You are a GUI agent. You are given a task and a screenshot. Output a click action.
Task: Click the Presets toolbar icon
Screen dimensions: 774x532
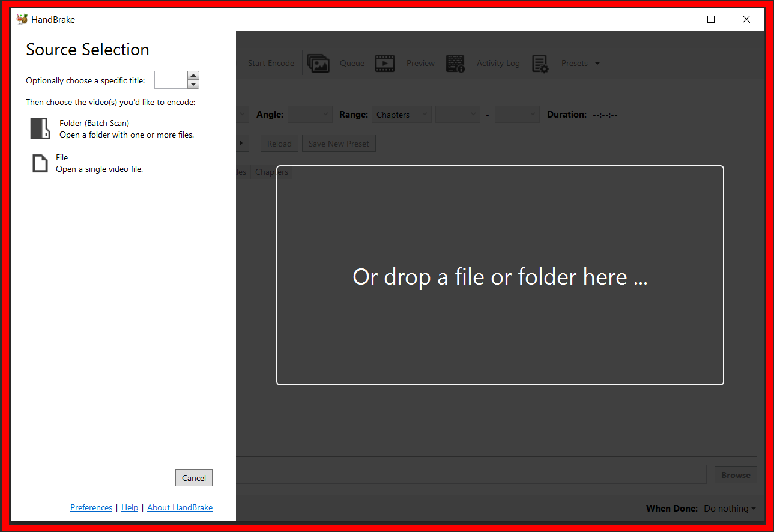540,63
